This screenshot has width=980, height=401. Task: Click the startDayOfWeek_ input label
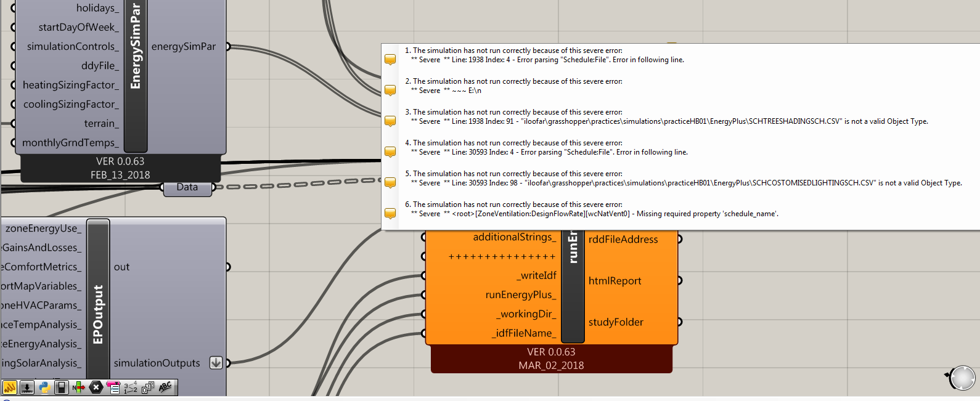tap(78, 27)
